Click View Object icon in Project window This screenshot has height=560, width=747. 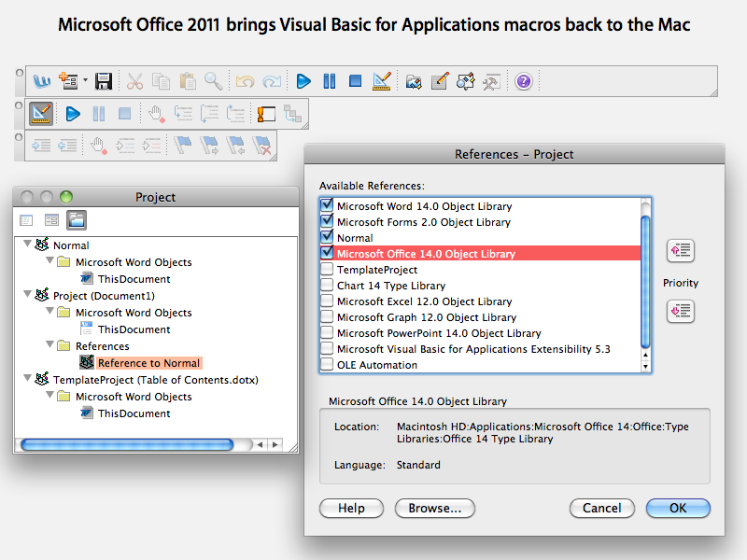tap(51, 220)
